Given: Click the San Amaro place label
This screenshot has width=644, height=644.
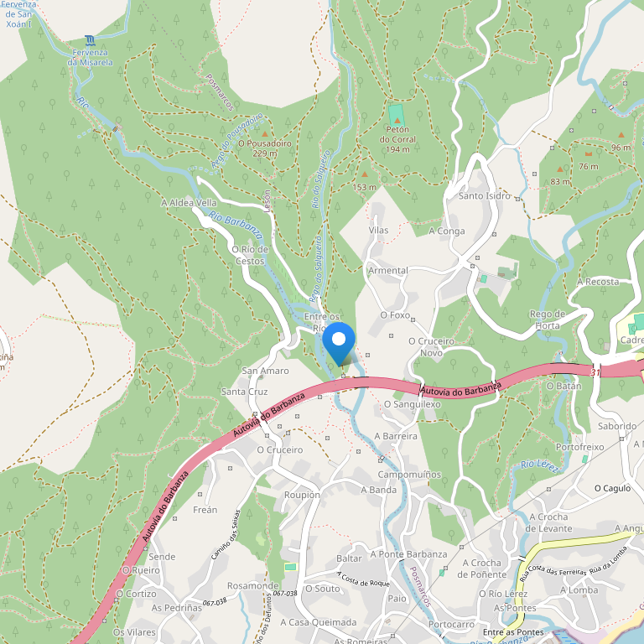Looking at the screenshot, I should 265,371.
